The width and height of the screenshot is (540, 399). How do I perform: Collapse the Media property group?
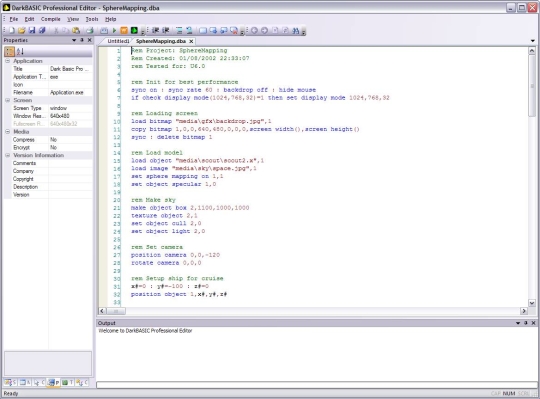(8, 132)
